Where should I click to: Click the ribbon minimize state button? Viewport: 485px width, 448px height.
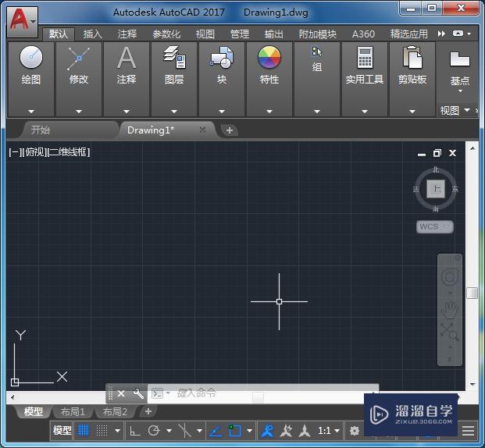click(x=458, y=34)
